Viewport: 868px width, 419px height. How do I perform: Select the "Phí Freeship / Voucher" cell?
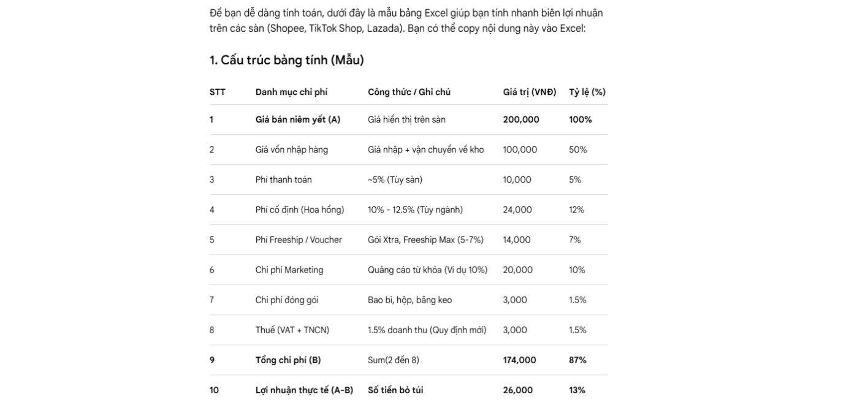point(299,240)
